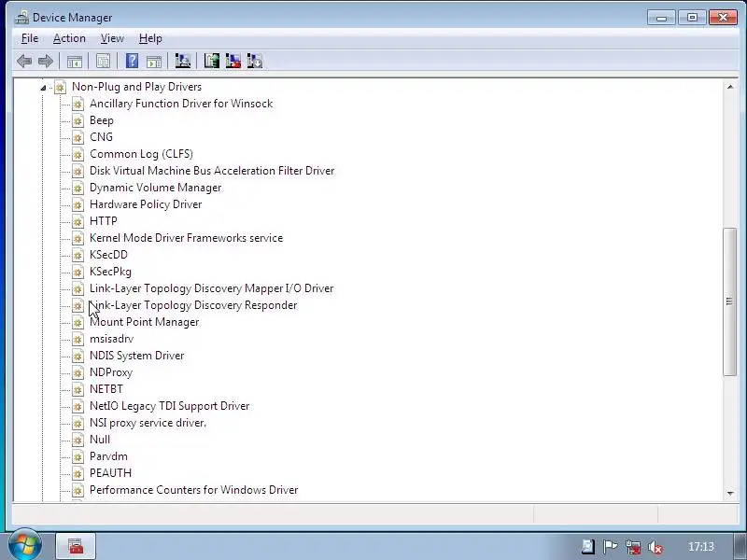Open the File menu

click(x=30, y=38)
